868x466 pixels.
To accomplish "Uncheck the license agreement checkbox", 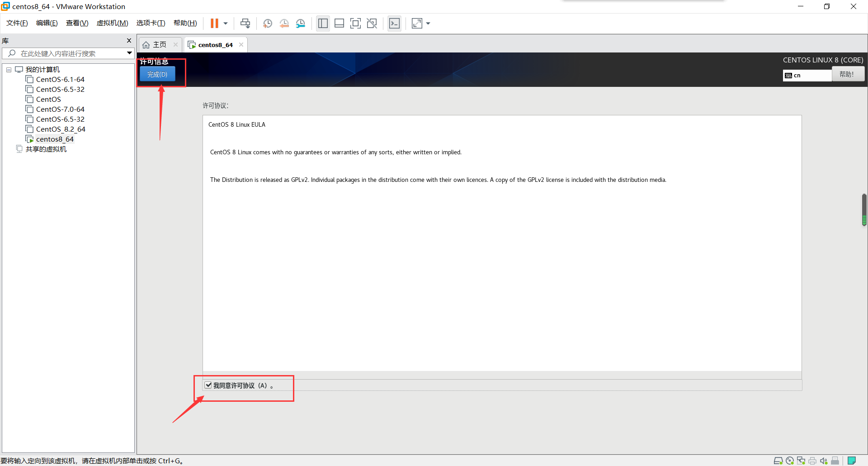I will (208, 385).
